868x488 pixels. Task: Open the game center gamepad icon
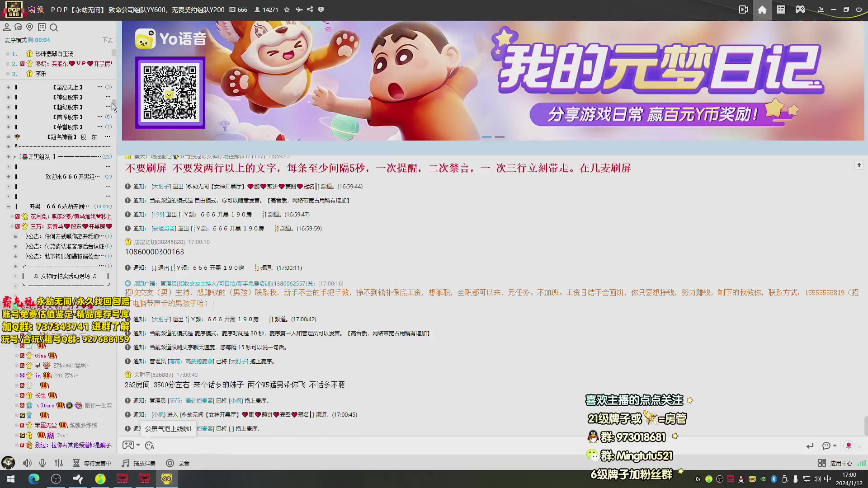pos(800,9)
